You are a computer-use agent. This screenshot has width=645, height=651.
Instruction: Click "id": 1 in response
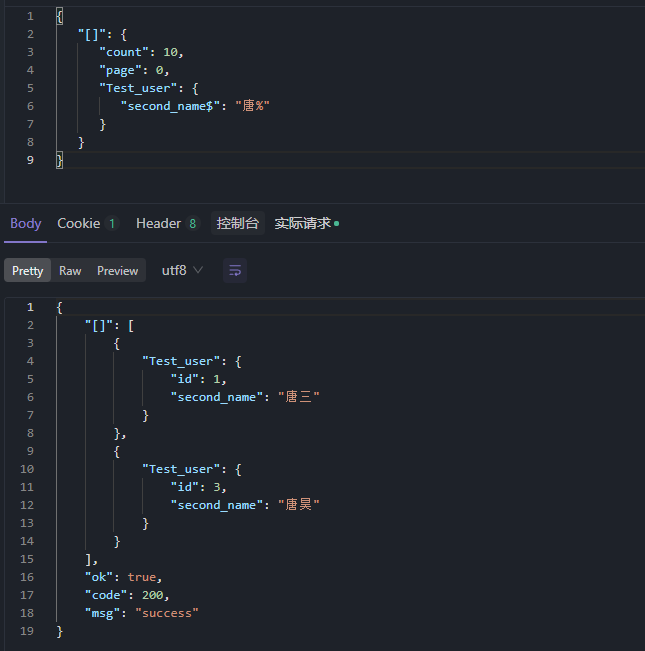point(198,379)
